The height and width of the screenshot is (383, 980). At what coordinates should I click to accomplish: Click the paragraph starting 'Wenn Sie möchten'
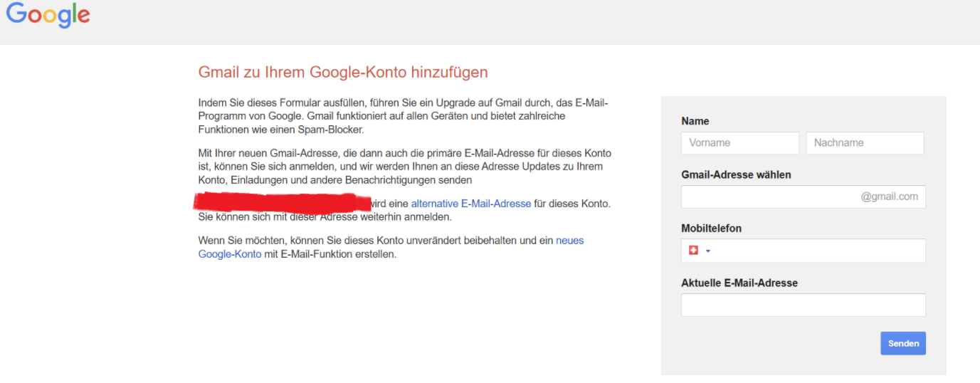pyautogui.click(x=391, y=247)
